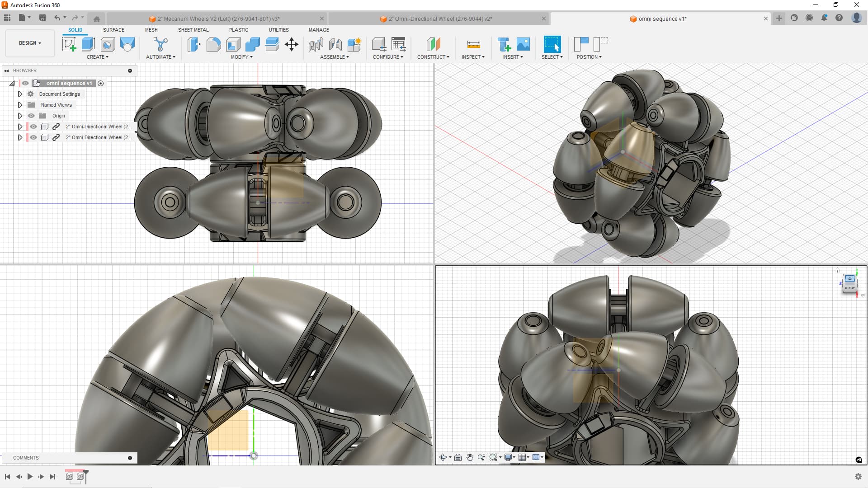Expand the first Omni-Directional Wheel node

click(x=20, y=127)
